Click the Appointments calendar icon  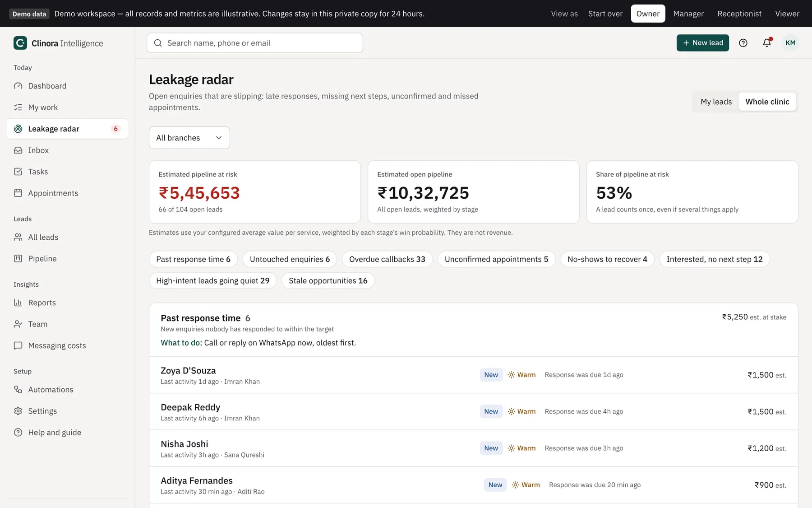pyautogui.click(x=18, y=193)
